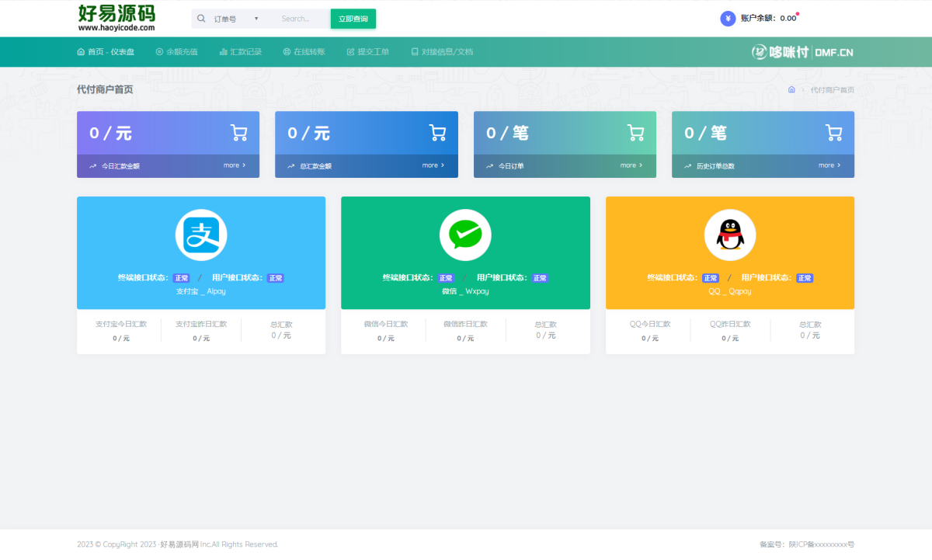Click trend arrow icon beside 今日汇款金额
932x560 pixels.
[92, 166]
